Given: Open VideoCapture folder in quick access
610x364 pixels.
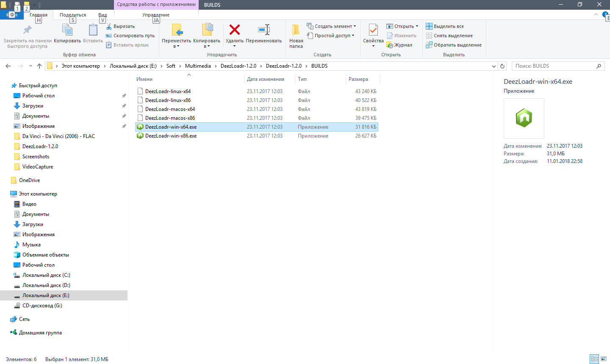Looking at the screenshot, I should pyautogui.click(x=38, y=167).
